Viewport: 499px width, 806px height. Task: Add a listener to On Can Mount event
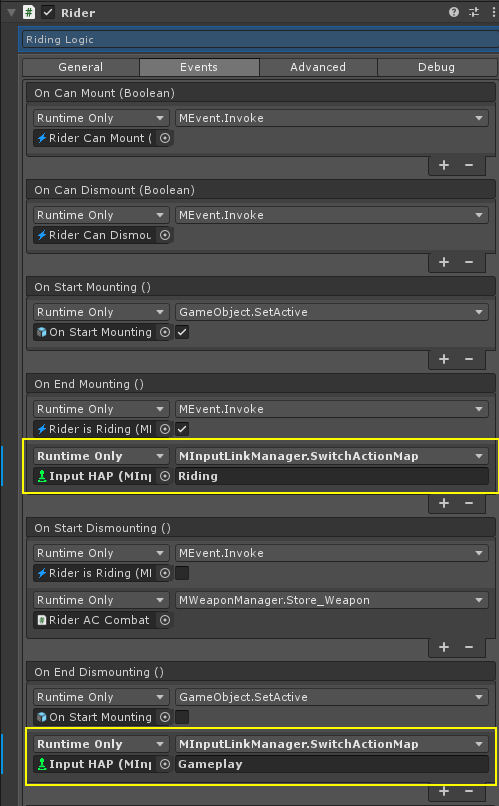444,165
